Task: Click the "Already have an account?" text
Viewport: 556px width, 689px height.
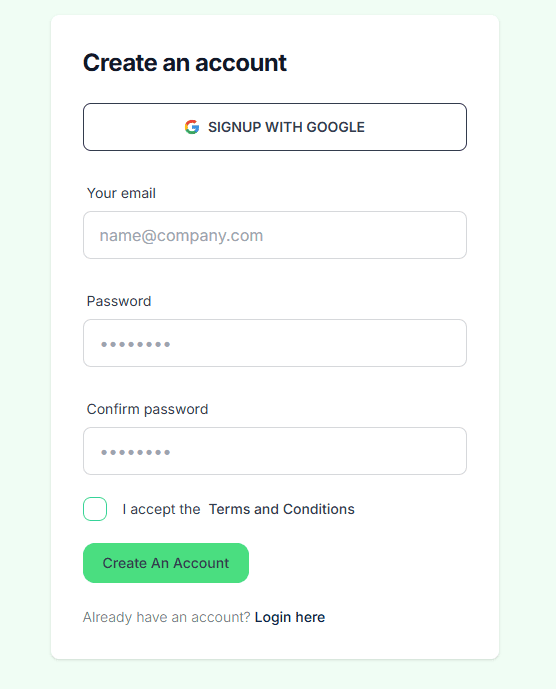Action: click(x=167, y=617)
